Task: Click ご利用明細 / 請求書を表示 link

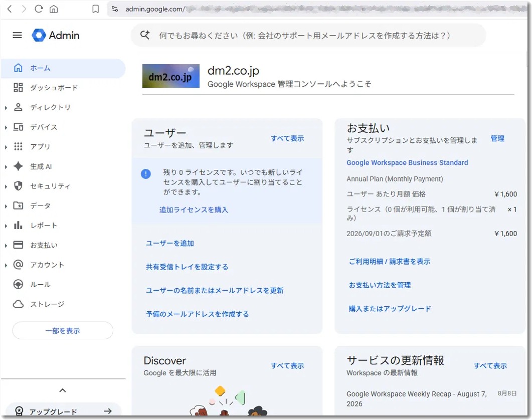Action: (x=390, y=262)
